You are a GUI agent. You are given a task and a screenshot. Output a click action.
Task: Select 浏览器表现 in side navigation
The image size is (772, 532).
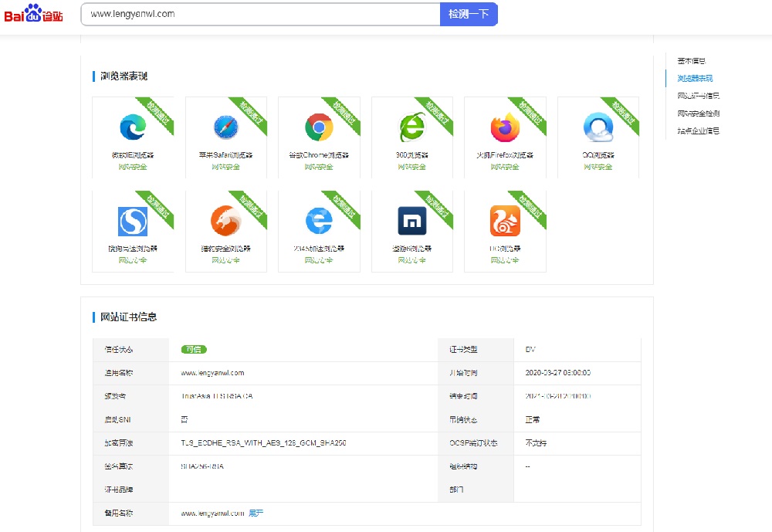(x=695, y=78)
